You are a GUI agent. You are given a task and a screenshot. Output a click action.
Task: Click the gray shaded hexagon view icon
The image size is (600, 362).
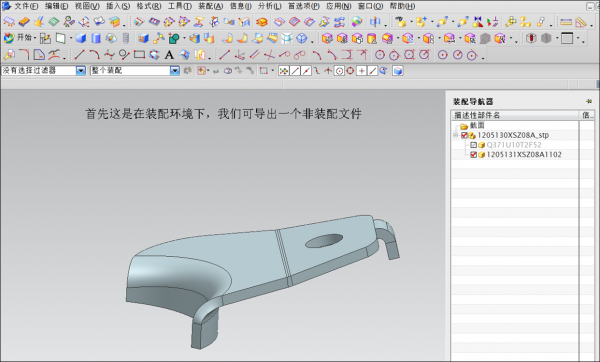546,38
